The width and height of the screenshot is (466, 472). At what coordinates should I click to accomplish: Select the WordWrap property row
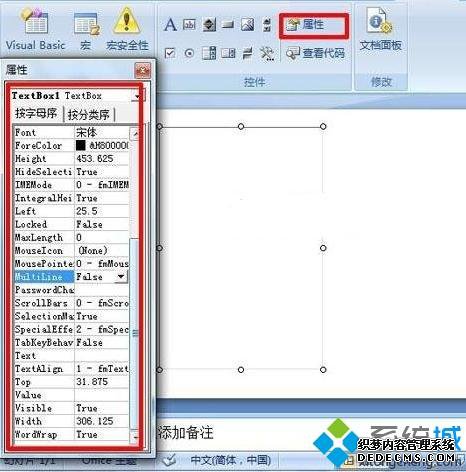tap(71, 434)
